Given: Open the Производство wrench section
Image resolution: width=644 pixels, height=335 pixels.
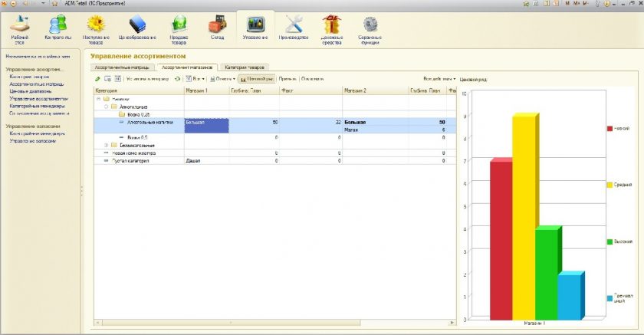Looking at the screenshot, I should 294,28.
